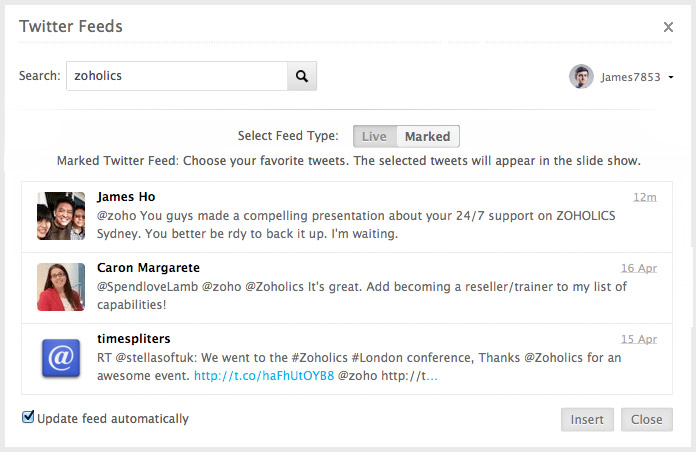Click James7853 profile avatar icon
696x452 pixels.
click(581, 77)
